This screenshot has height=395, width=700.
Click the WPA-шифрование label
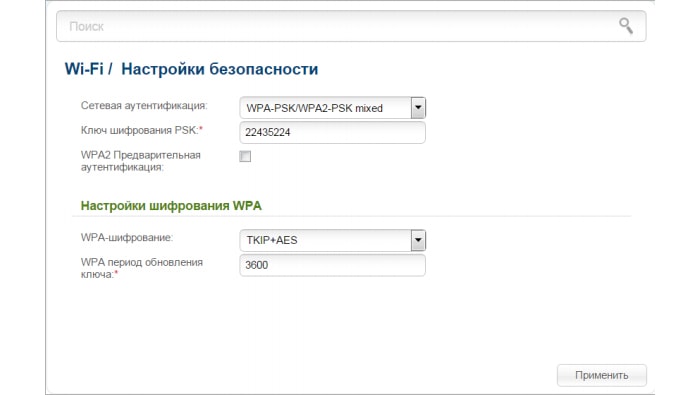(x=127, y=237)
